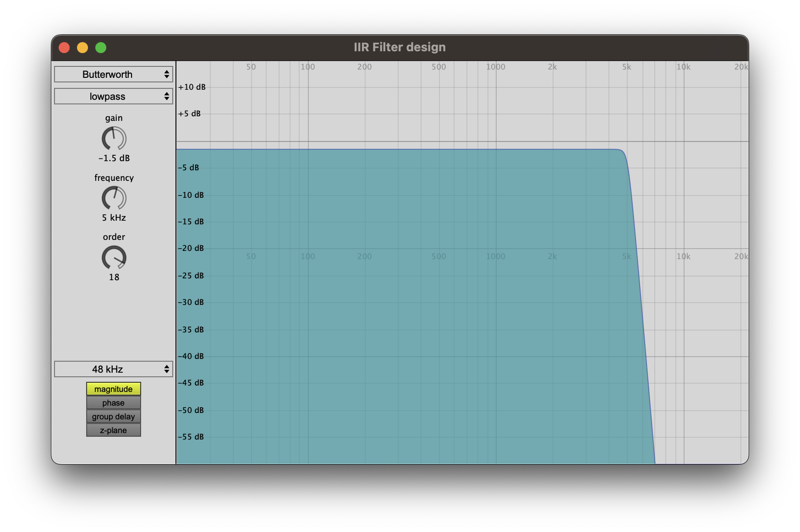
Task: Close the IIR Filter design window
Action: [64, 48]
